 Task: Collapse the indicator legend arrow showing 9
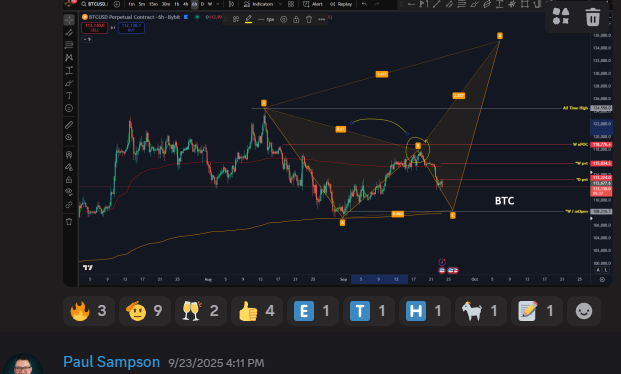[x=87, y=39]
